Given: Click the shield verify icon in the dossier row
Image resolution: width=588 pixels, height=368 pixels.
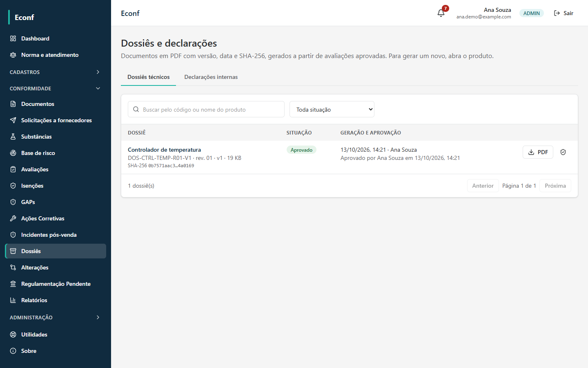Looking at the screenshot, I should 563,152.
